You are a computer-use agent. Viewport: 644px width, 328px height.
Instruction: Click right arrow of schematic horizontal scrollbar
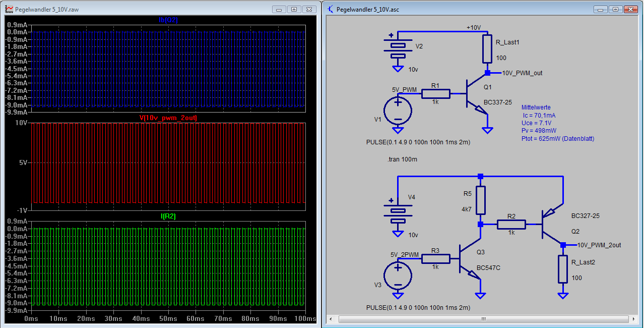point(634,319)
